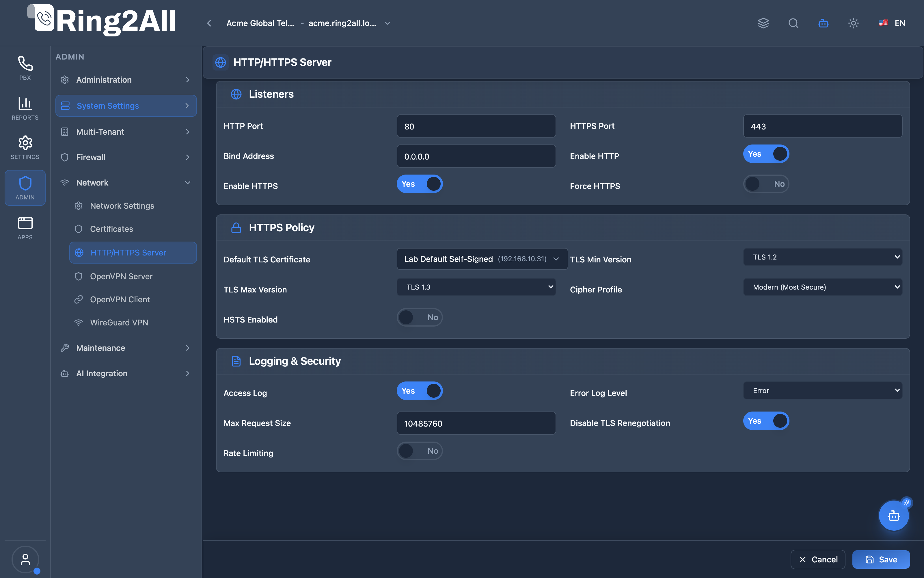This screenshot has width=924, height=578.
Task: Open the user profile avatar
Action: coord(25,559)
